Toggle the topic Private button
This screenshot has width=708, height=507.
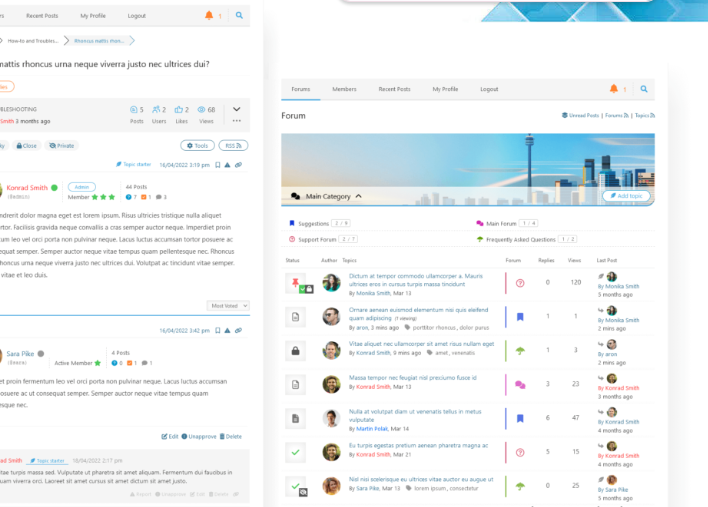(x=59, y=145)
